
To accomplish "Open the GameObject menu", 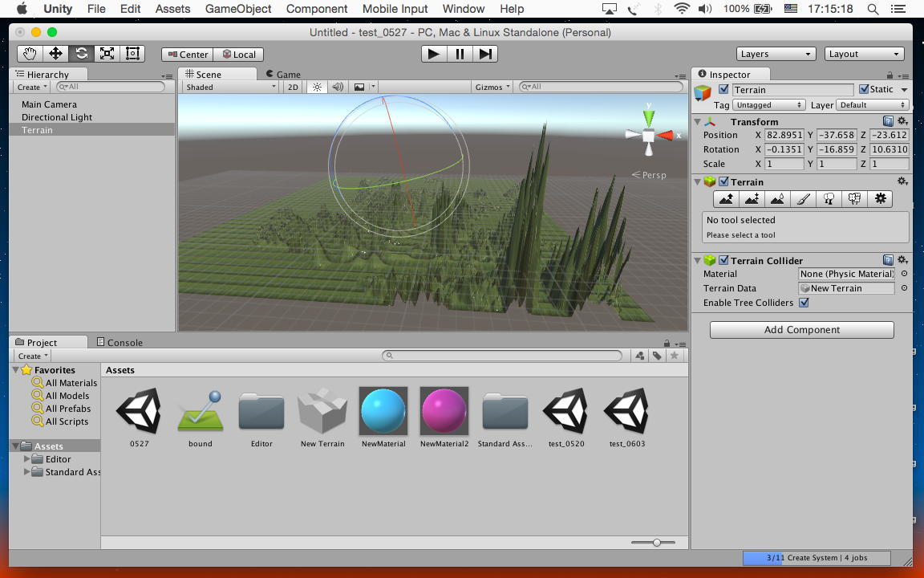I will [x=238, y=9].
